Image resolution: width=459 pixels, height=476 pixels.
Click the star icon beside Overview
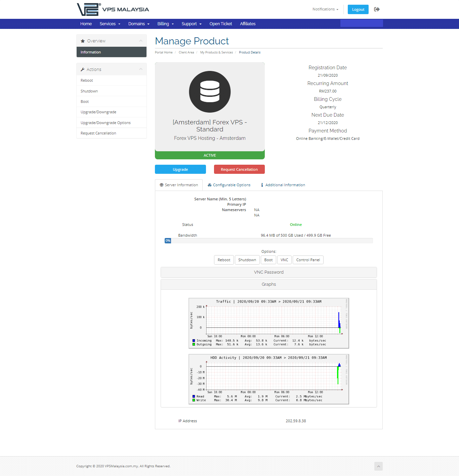point(83,41)
